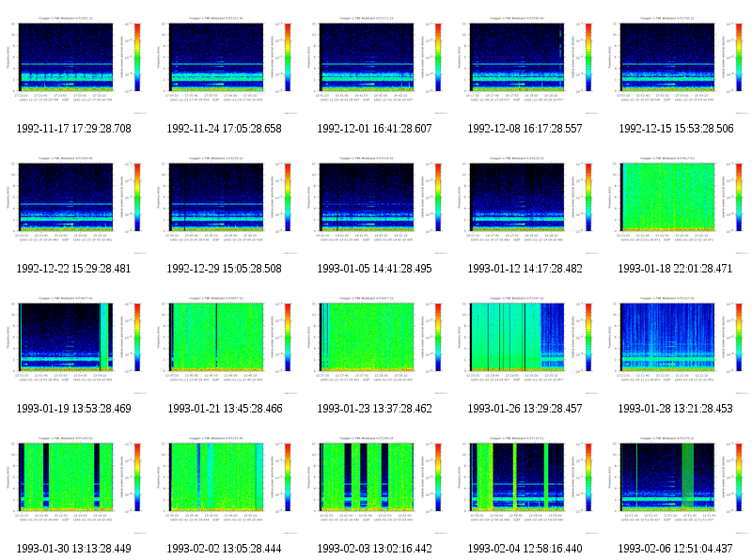Open the 1993-01-19 13:53:28.469 spectrogram thumbnail

[x=74, y=344]
